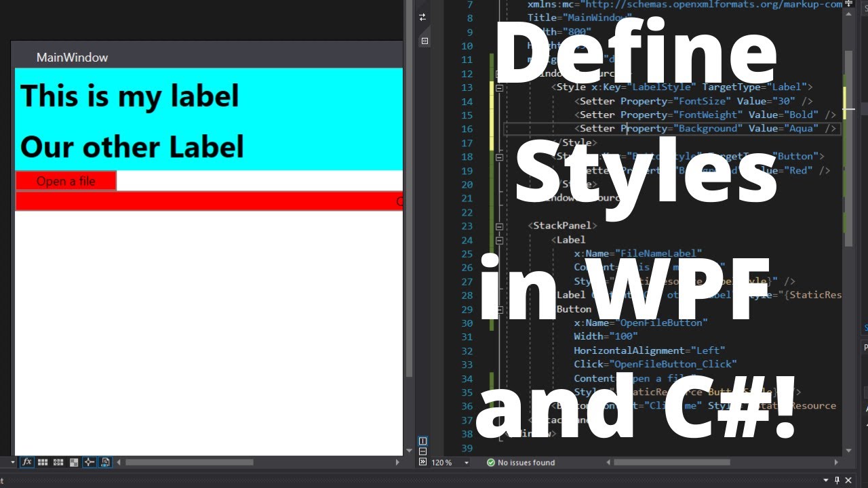This screenshot has height=488, width=868.
Task: Select horizontal split view icon
Action: (423, 451)
